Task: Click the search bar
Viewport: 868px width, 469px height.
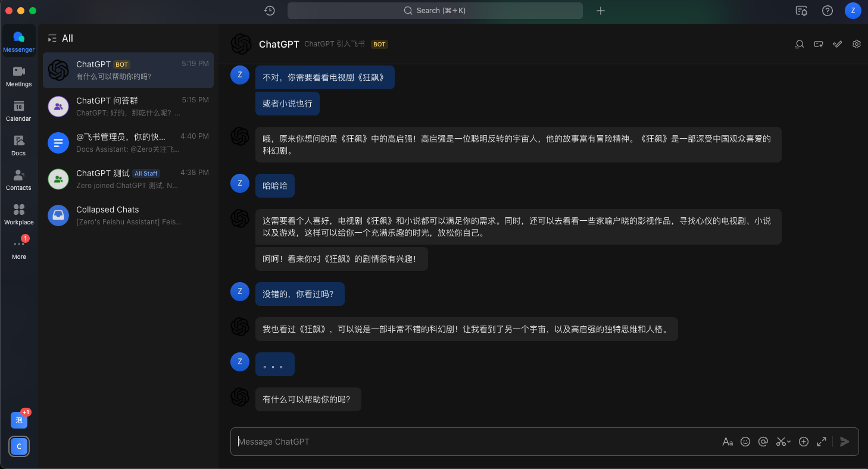Action: [435, 11]
